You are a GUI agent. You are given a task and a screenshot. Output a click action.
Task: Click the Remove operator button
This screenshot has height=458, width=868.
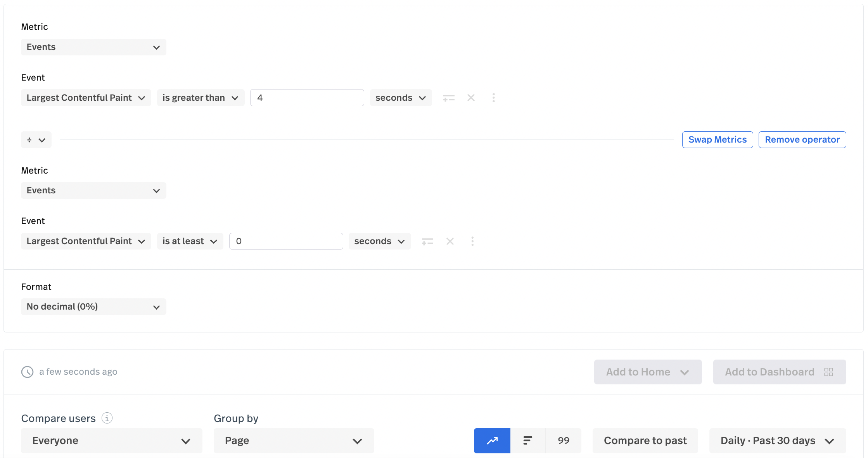(x=802, y=139)
